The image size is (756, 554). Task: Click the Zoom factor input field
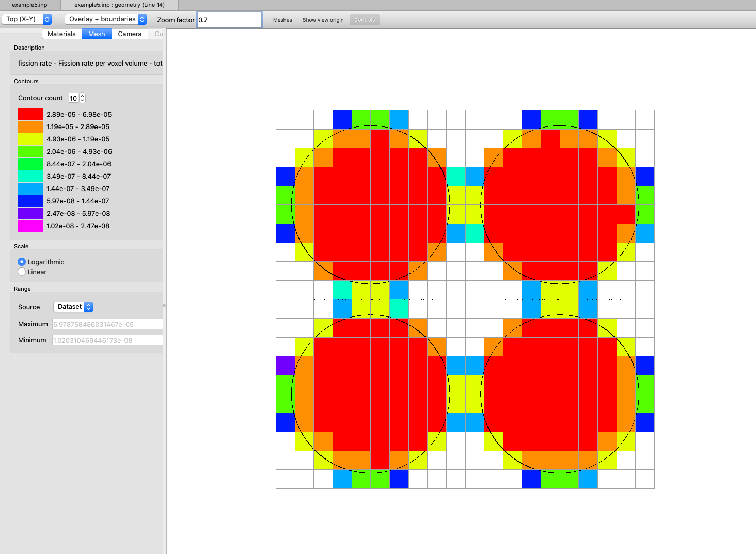click(229, 20)
